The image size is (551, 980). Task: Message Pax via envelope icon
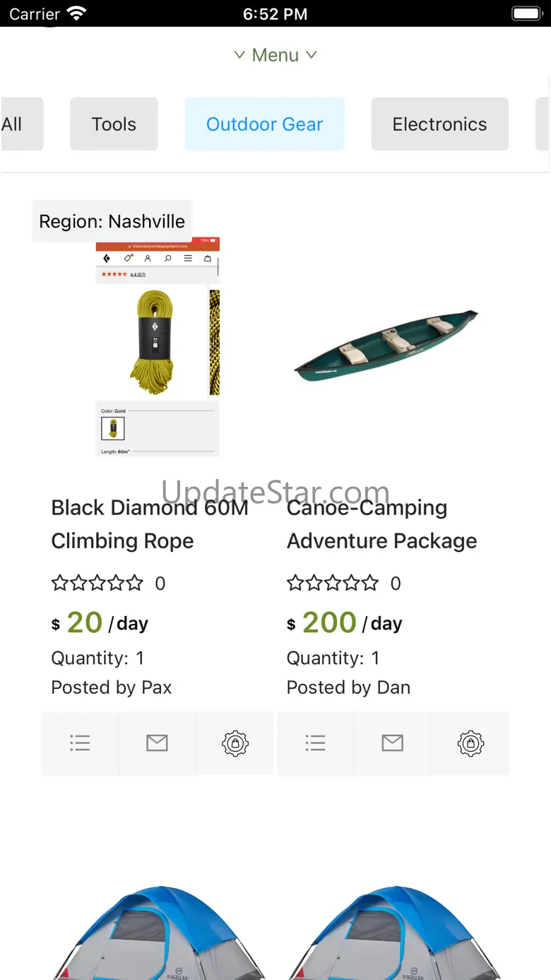(x=157, y=743)
